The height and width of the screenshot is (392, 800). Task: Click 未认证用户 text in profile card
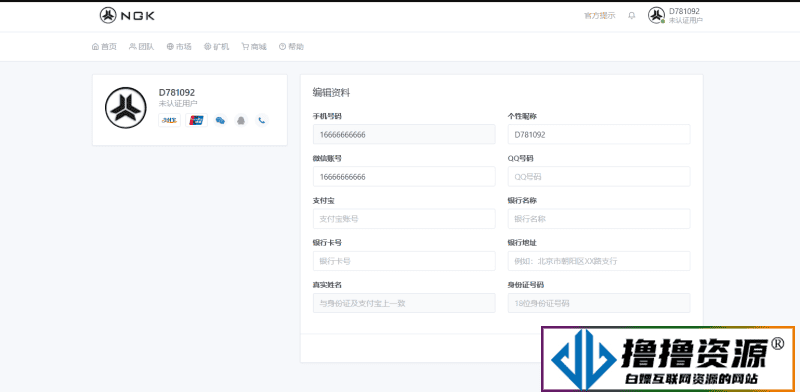[x=178, y=103]
